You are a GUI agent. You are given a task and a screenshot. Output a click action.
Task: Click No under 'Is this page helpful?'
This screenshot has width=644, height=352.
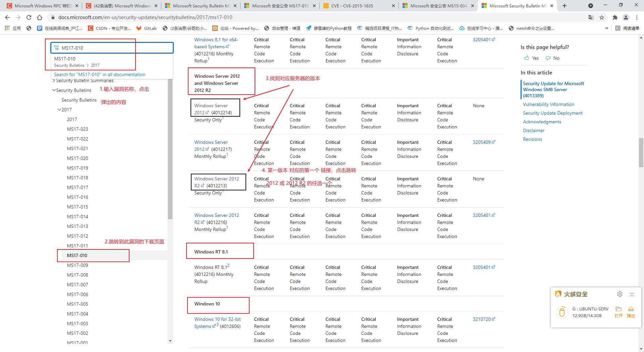[552, 58]
